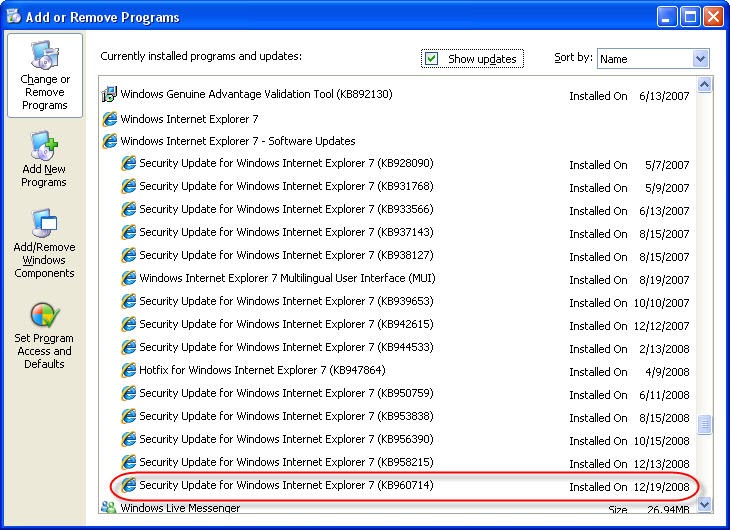Click install date 12/19/2008
The image size is (730, 530).
[x=662, y=487]
